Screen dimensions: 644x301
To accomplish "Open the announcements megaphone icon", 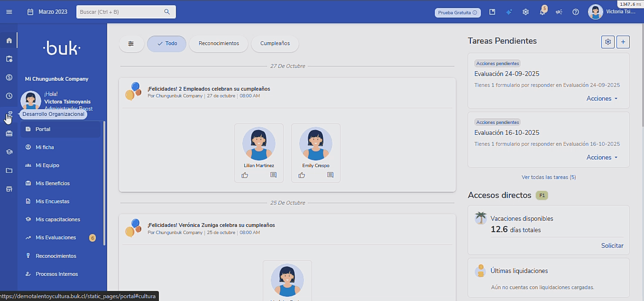I will [559, 12].
